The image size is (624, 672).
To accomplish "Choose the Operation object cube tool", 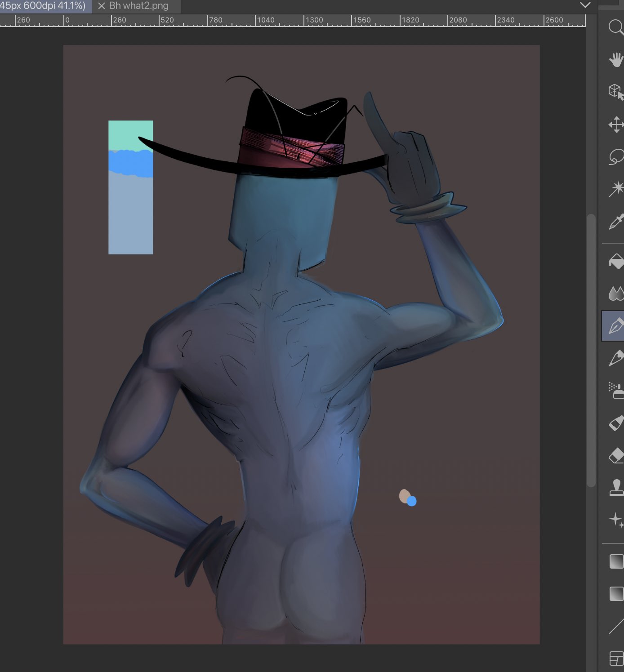I will pyautogui.click(x=615, y=92).
